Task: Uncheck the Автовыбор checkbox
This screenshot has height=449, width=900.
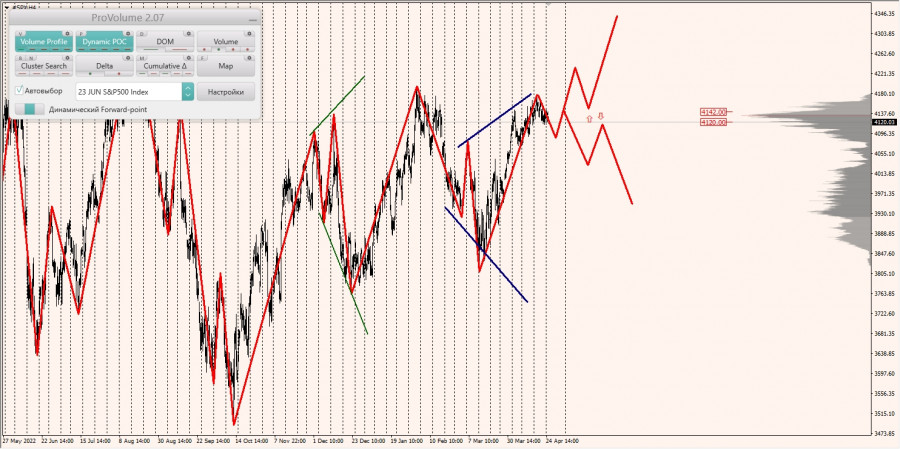Action: (x=20, y=90)
